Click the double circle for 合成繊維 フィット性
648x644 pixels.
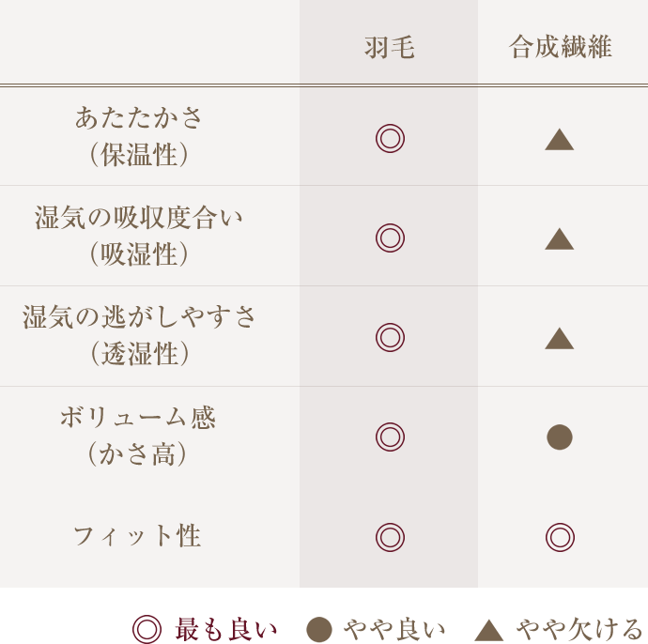pos(560,537)
